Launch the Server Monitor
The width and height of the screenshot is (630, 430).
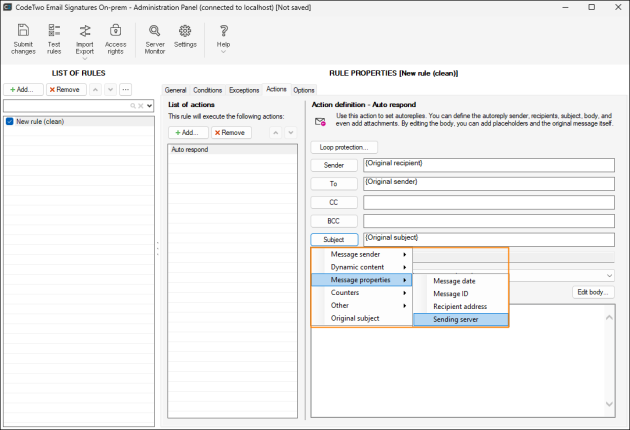pyautogui.click(x=155, y=38)
